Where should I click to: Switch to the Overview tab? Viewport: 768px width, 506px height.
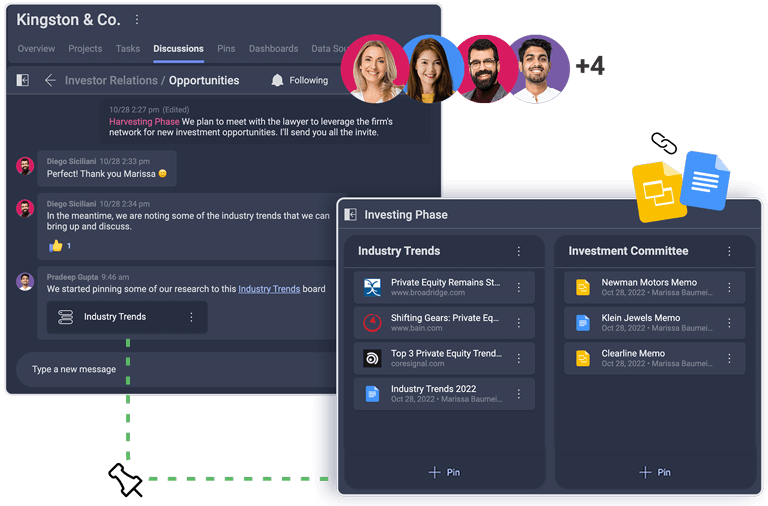tap(36, 48)
